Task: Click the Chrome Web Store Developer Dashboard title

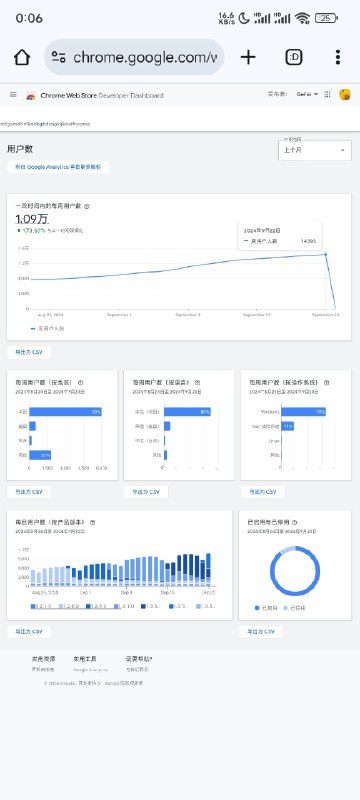Action: pyautogui.click(x=101, y=95)
